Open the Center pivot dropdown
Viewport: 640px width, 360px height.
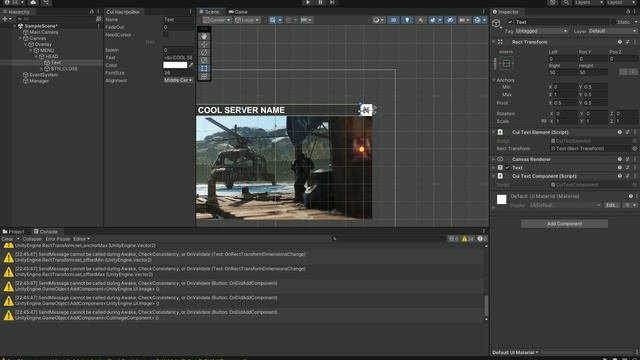217,20
